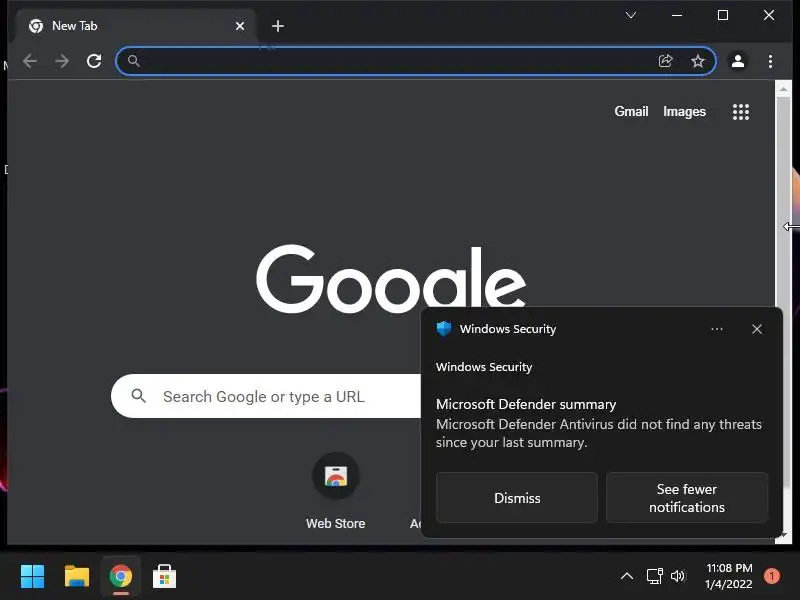Click the browser Back arrow
800x600 pixels.
[30, 61]
